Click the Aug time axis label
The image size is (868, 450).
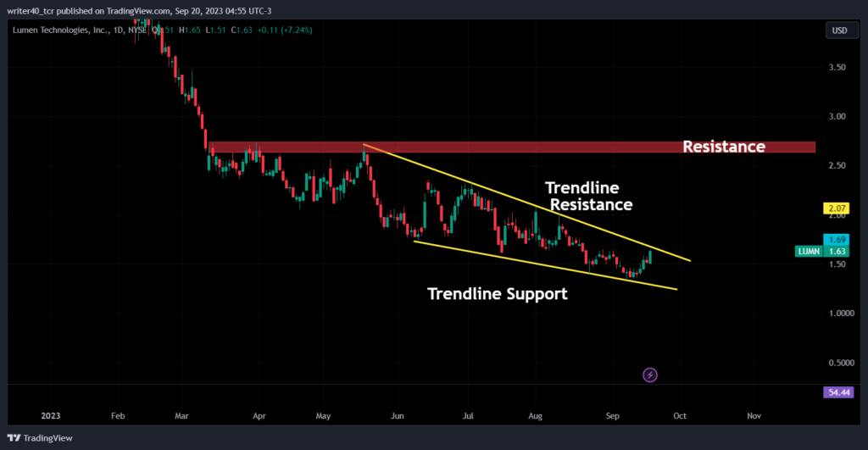(536, 416)
